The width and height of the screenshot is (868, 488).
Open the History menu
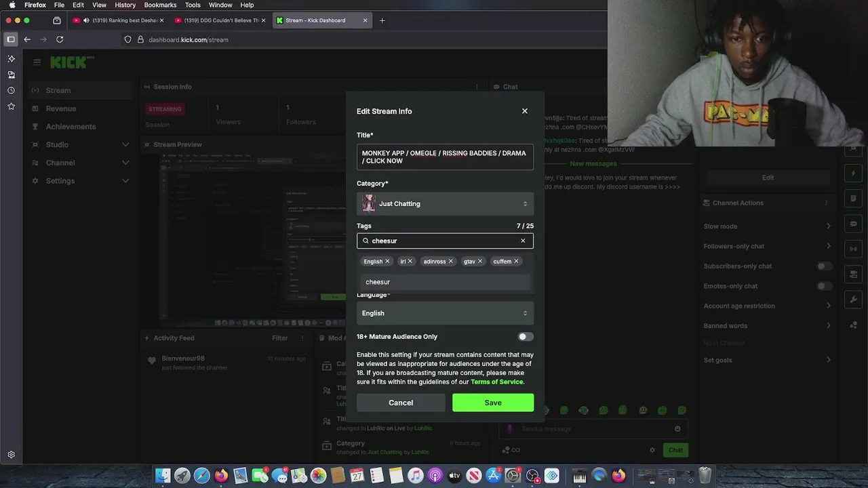(x=125, y=5)
